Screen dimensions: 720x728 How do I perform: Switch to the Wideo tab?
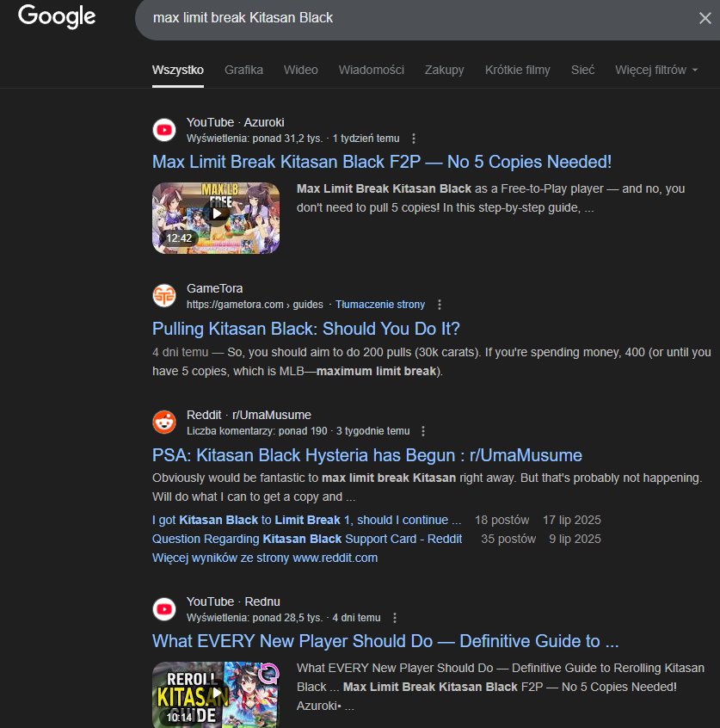click(301, 70)
